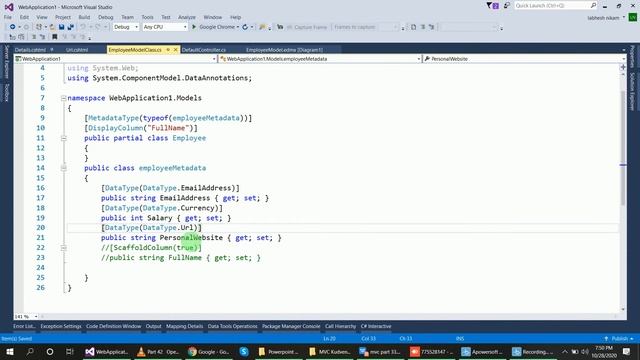
Task: Open the Skype taskbar icon
Action: [244, 351]
